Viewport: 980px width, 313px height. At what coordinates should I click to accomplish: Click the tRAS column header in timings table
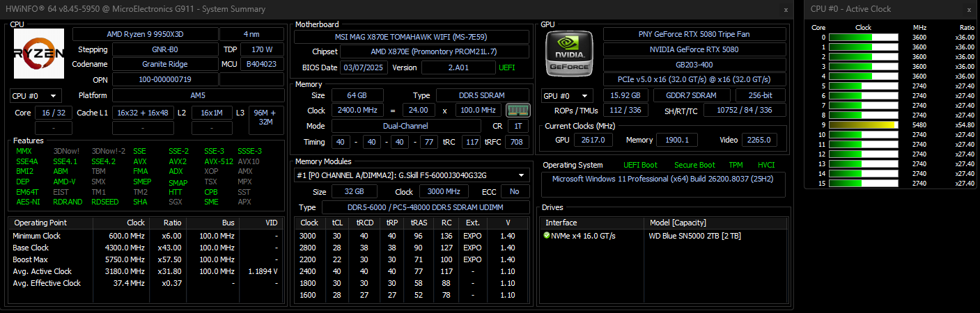click(x=419, y=223)
